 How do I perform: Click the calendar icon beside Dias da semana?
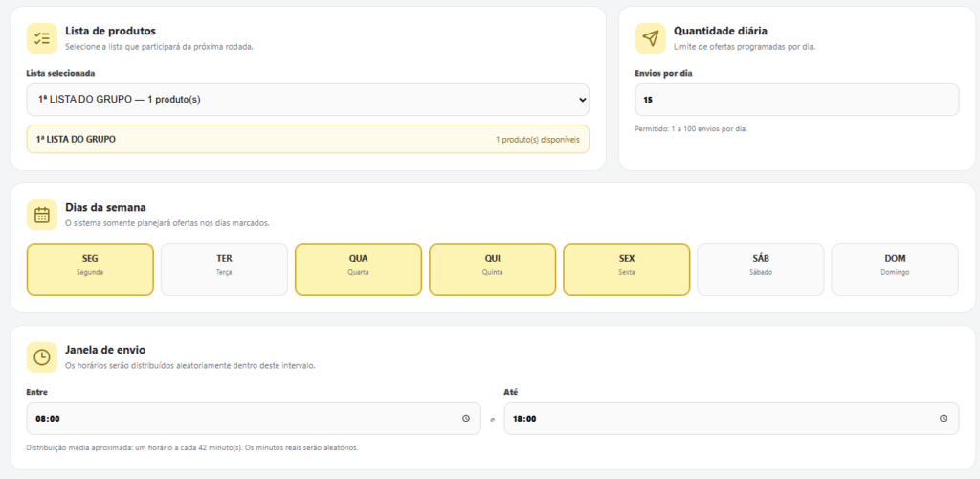pyautogui.click(x=42, y=216)
